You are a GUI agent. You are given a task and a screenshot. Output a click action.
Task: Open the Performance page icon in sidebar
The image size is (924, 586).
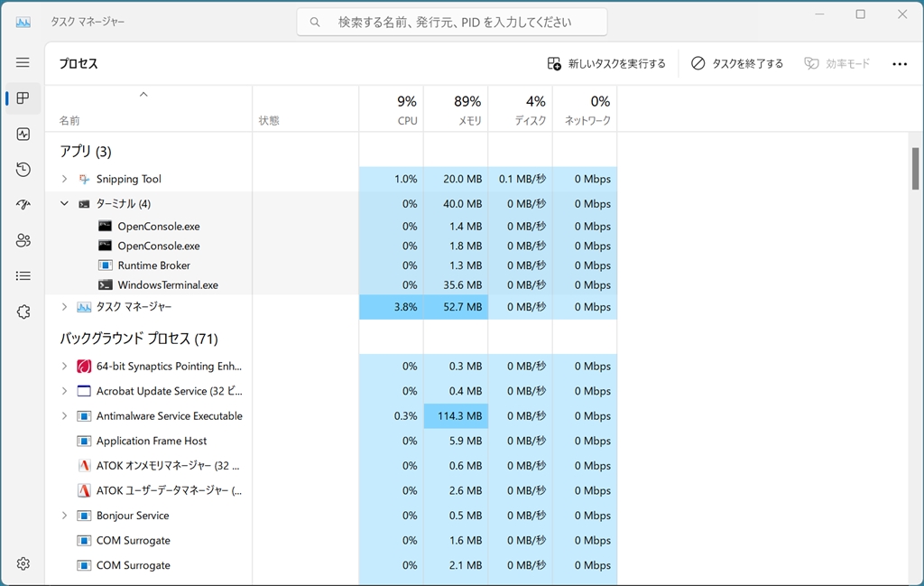[x=23, y=134]
